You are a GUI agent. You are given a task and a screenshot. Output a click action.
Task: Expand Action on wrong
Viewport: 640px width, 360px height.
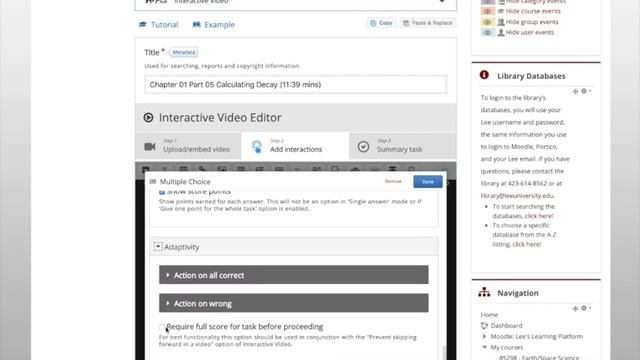pyautogui.click(x=293, y=303)
